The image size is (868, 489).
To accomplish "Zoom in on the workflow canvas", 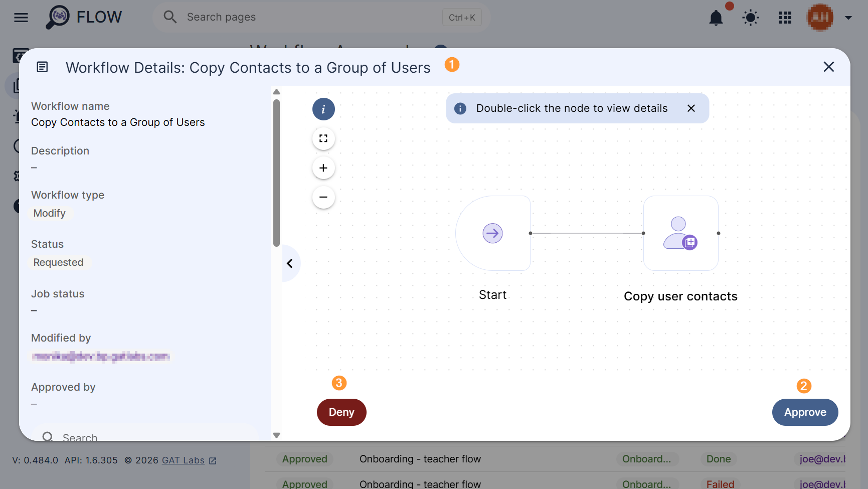I will coord(323,168).
